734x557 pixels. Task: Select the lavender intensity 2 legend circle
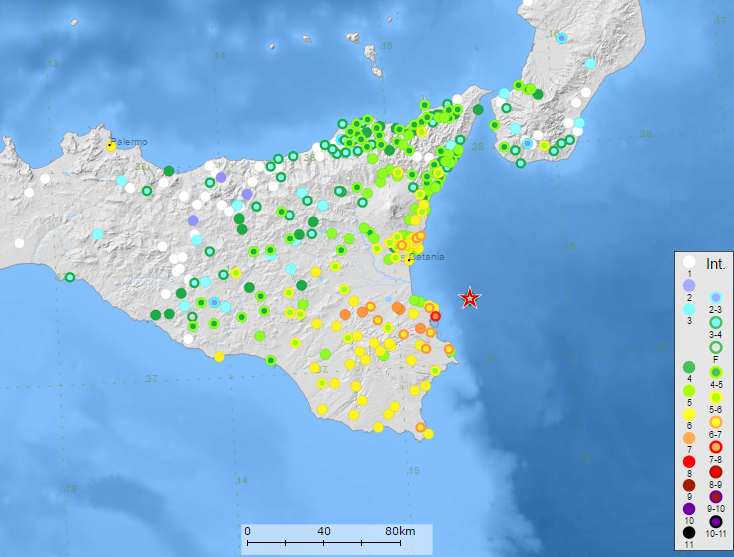point(689,285)
